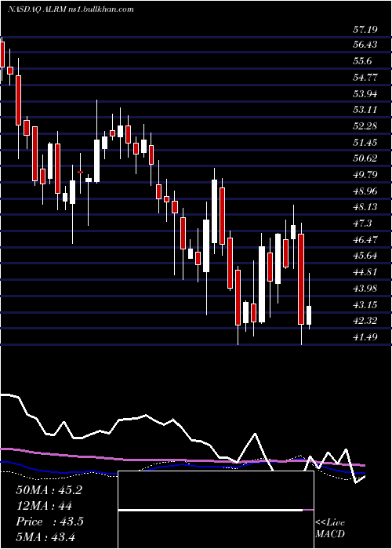Screen dimensions: 392x549
Task: Click the 56.43 price axis label
Action: point(365,45)
